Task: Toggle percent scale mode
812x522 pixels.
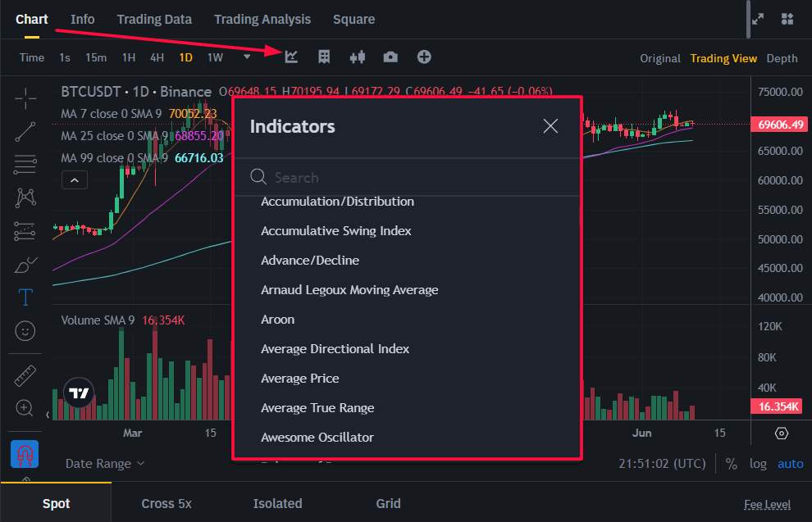Action: point(732,464)
